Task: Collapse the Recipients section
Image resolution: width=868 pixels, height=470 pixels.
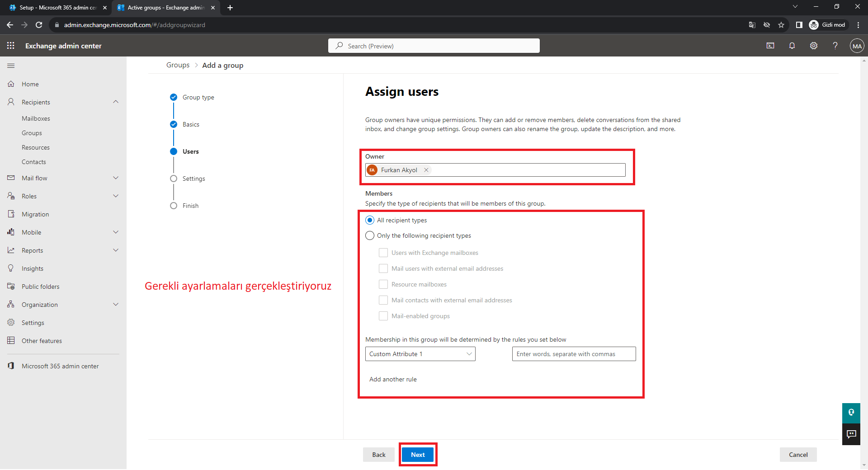Action: 116,102
